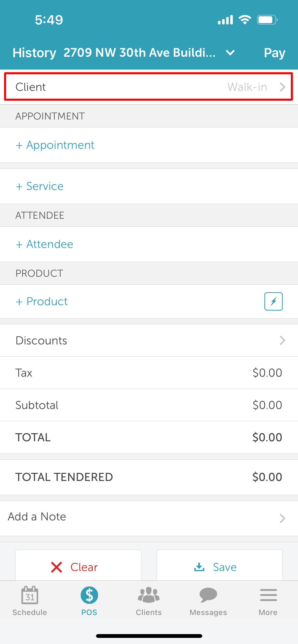
Task: Add a new Attendee
Action: point(44,244)
